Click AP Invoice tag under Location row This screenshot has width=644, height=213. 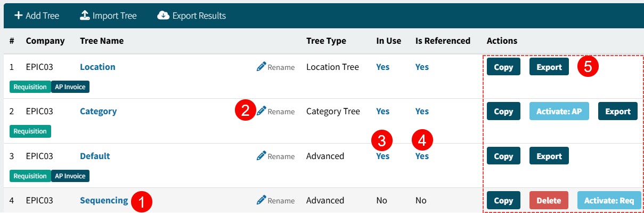point(70,86)
